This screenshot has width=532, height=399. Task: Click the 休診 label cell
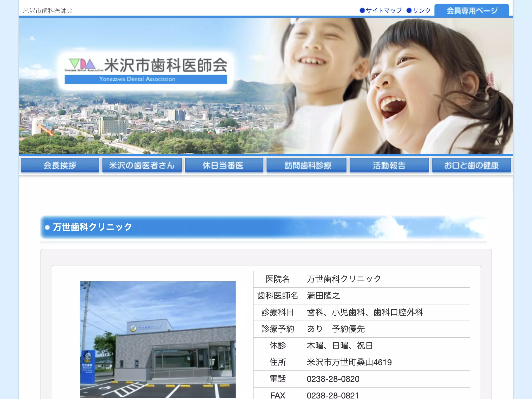278,345
